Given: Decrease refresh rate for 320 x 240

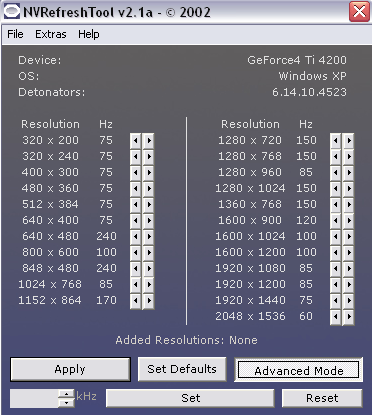Looking at the screenshot, I should click(x=135, y=157).
